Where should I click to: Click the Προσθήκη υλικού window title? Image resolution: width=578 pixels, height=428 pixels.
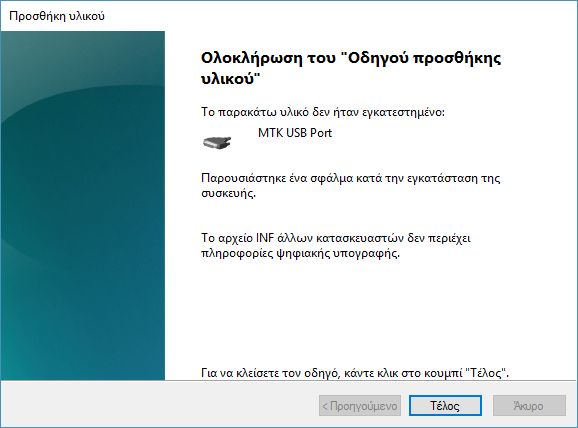point(57,16)
